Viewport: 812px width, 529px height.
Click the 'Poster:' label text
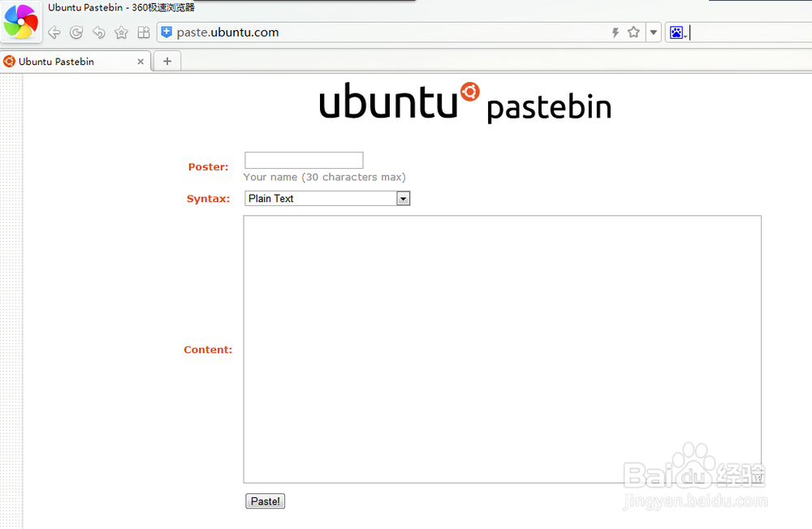pos(208,166)
